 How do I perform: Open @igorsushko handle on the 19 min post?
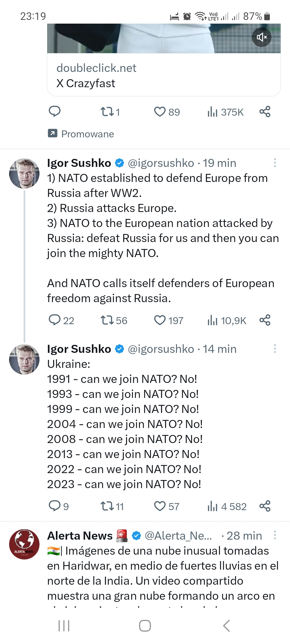point(161,163)
